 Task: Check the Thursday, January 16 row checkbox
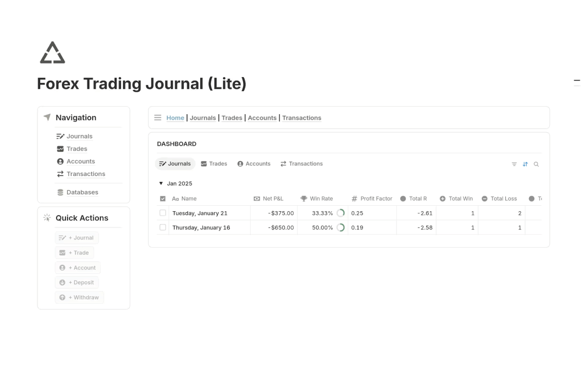[163, 228]
